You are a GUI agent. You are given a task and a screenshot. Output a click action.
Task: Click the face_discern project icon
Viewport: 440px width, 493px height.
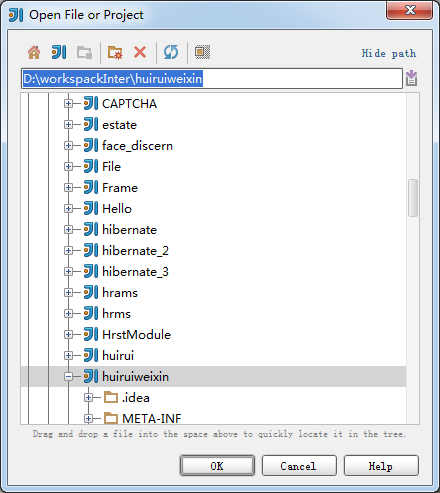coord(91,145)
